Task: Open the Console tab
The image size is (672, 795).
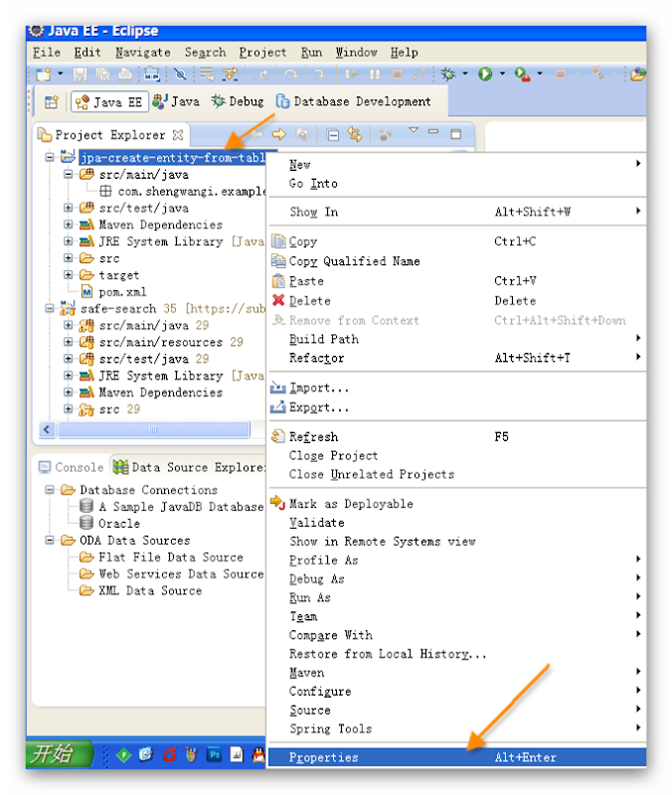Action: click(72, 467)
